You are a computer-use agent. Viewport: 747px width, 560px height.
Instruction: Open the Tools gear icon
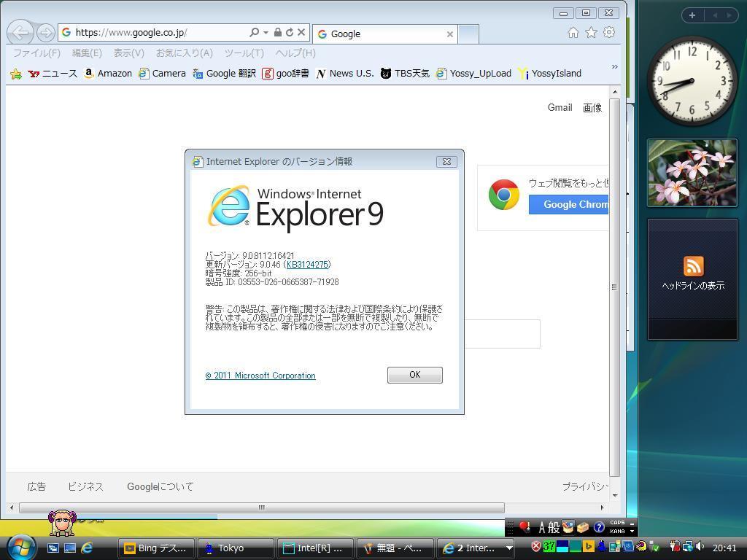(609, 32)
